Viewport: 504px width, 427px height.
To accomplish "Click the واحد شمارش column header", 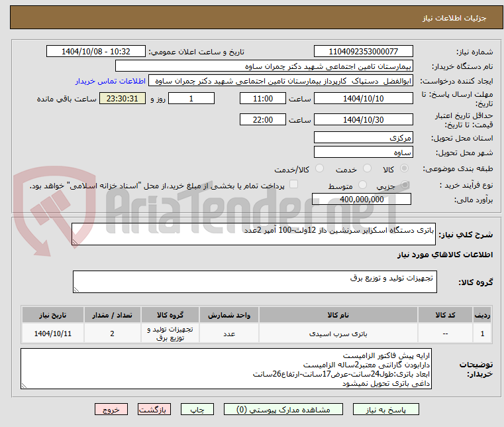I will pos(229,315).
